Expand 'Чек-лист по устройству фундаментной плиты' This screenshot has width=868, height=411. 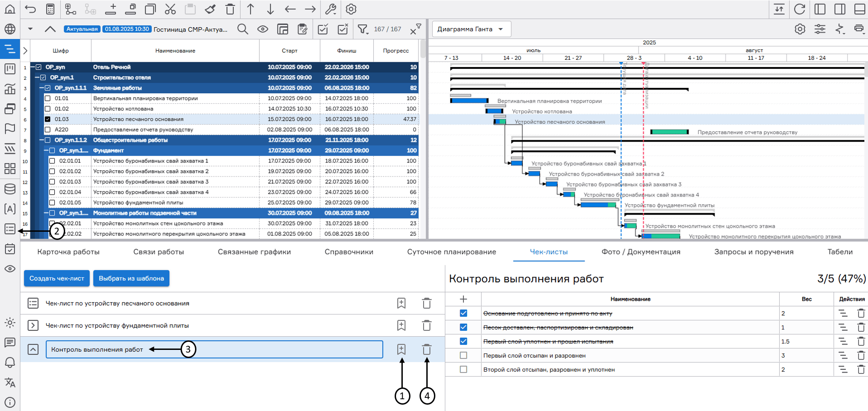click(33, 325)
